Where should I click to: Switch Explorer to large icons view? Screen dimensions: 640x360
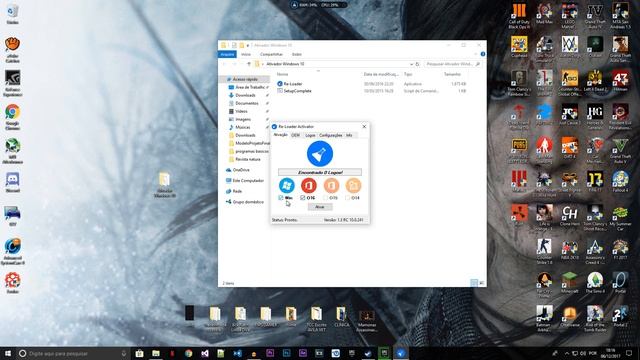pyautogui.click(x=482, y=282)
